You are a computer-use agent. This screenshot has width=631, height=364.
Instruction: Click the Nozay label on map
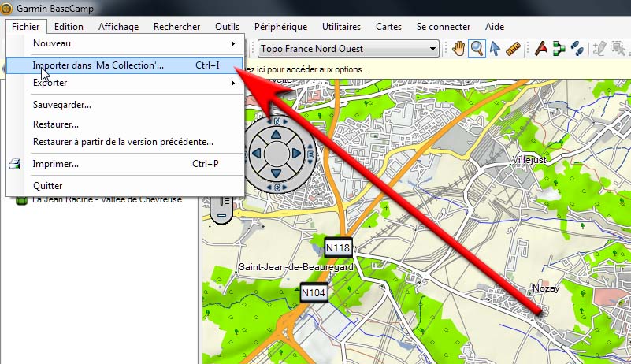[x=546, y=288]
